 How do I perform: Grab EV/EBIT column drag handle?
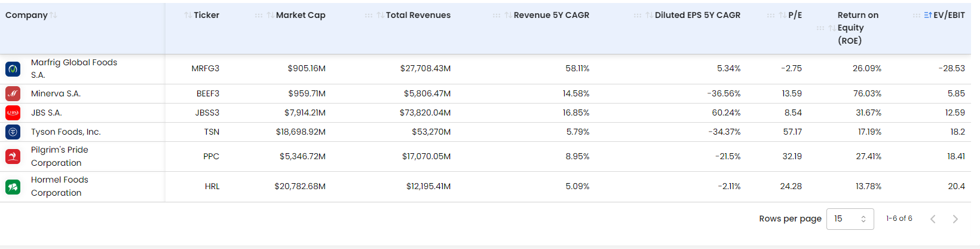(x=917, y=15)
